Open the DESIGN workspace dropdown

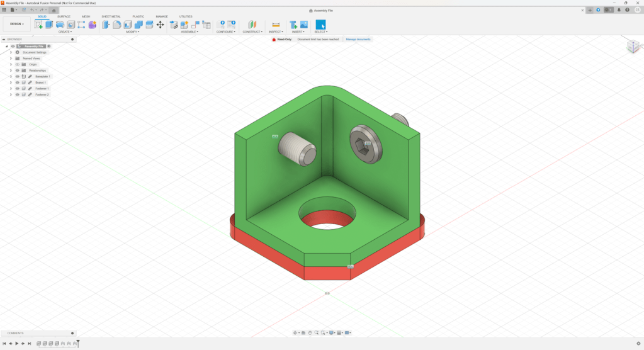(x=17, y=24)
